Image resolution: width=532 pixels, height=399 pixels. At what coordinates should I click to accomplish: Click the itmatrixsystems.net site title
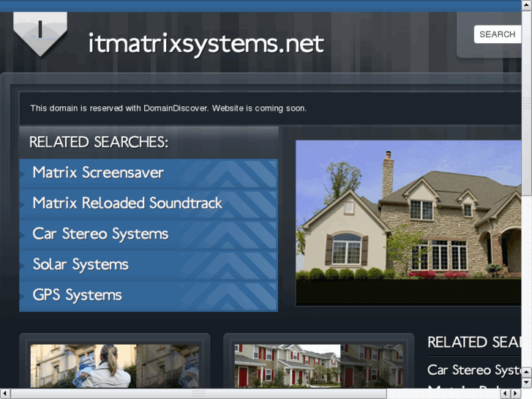206,44
